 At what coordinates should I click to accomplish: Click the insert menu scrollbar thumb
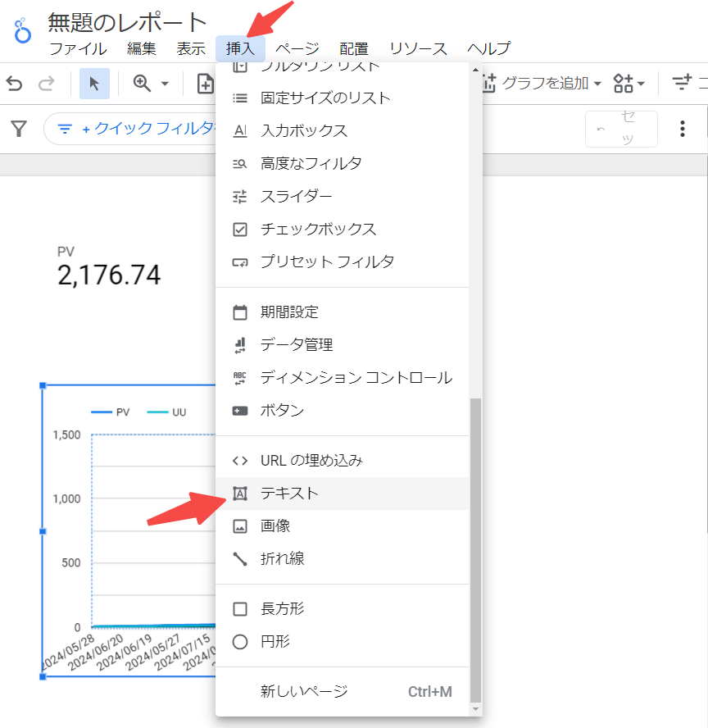[475, 550]
